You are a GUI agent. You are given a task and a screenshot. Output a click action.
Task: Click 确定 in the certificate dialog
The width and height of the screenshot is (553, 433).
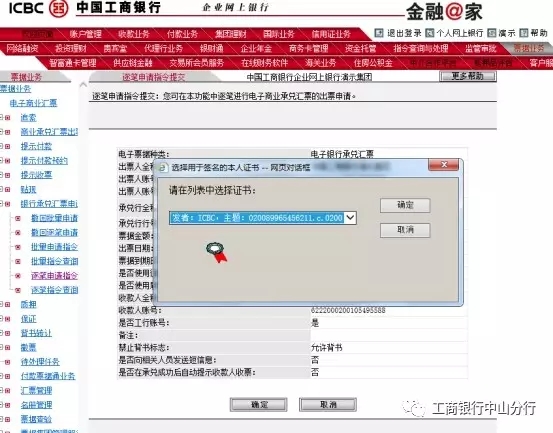405,205
